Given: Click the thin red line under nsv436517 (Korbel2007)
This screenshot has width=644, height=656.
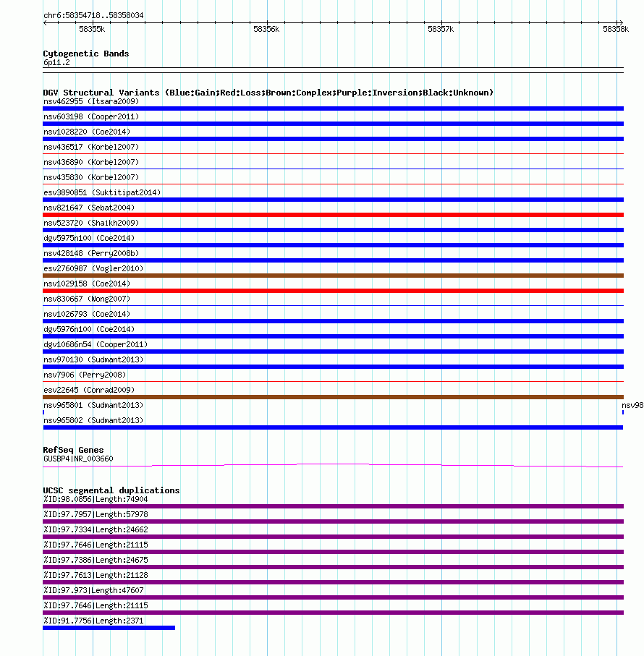Looking at the screenshot, I should [333, 154].
